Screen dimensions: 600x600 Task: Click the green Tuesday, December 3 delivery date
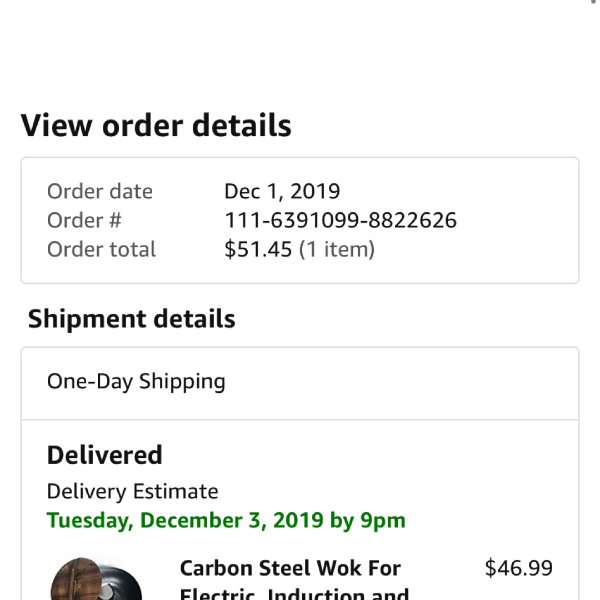[x=226, y=521]
